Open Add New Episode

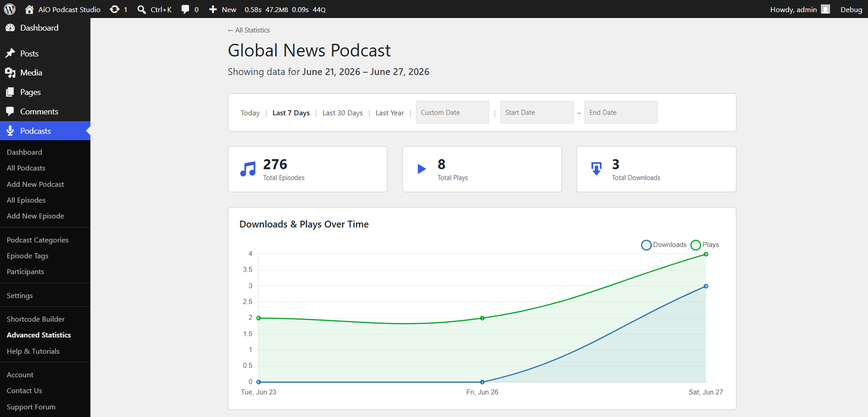[35, 216]
